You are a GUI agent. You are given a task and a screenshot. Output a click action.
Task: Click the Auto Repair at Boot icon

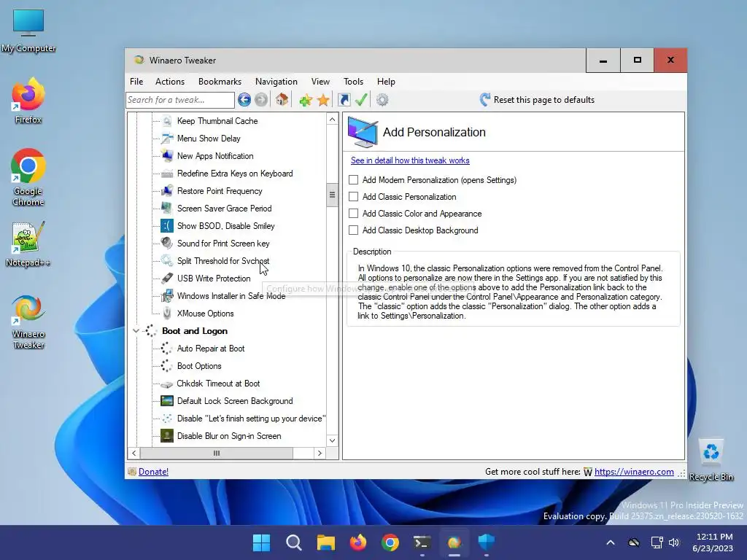[x=167, y=349]
